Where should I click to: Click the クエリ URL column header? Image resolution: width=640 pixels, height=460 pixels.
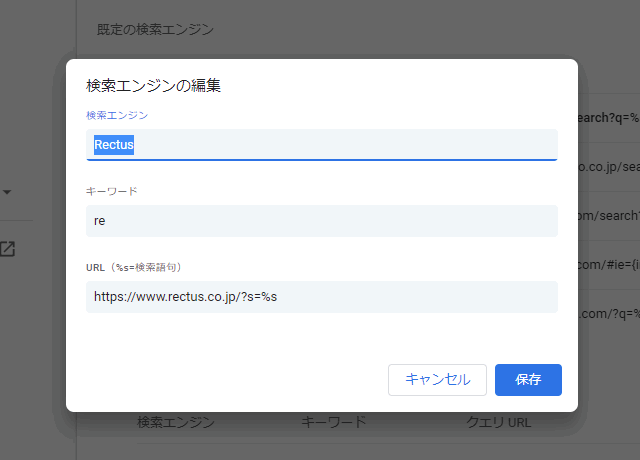pyautogui.click(x=498, y=422)
